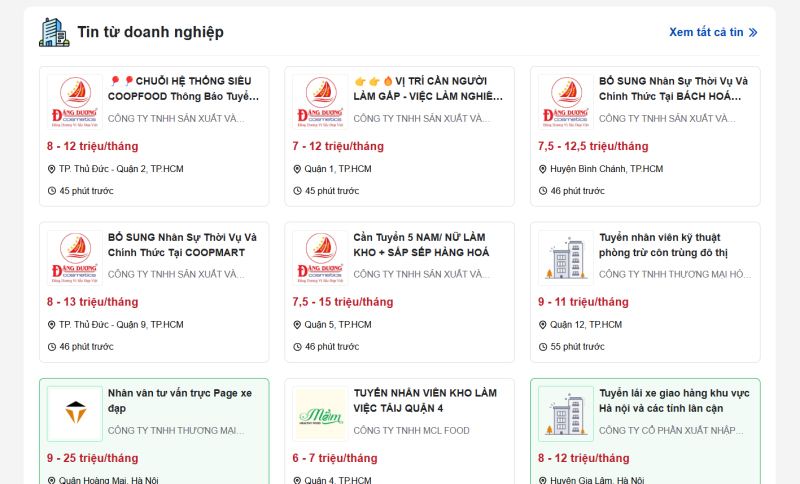Image resolution: width=800 pixels, height=484 pixels.
Task: Select the '6 - 7 triệu/tháng' salary text
Action: pos(335,458)
